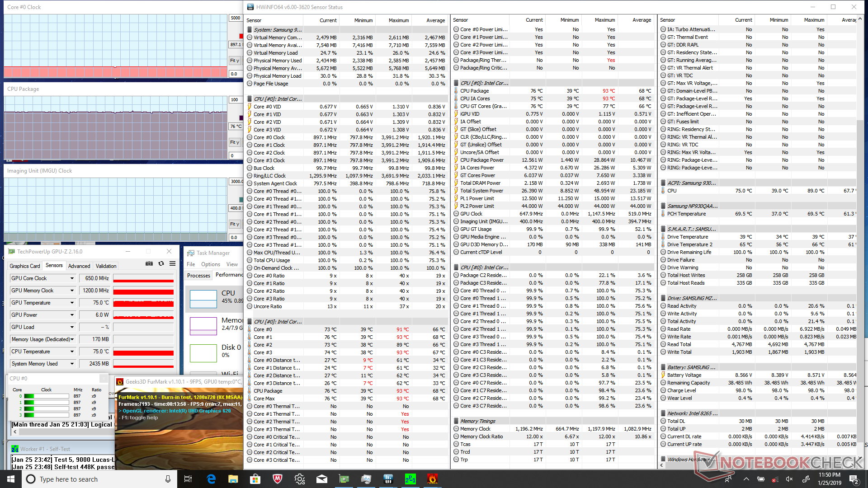Image resolution: width=868 pixels, height=488 pixels.
Task: Open Task Manager's Options menu
Action: [211, 264]
